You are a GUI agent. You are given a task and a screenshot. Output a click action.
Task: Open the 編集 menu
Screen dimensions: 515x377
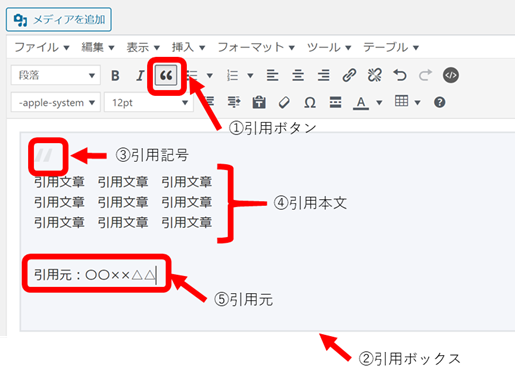[x=98, y=47]
